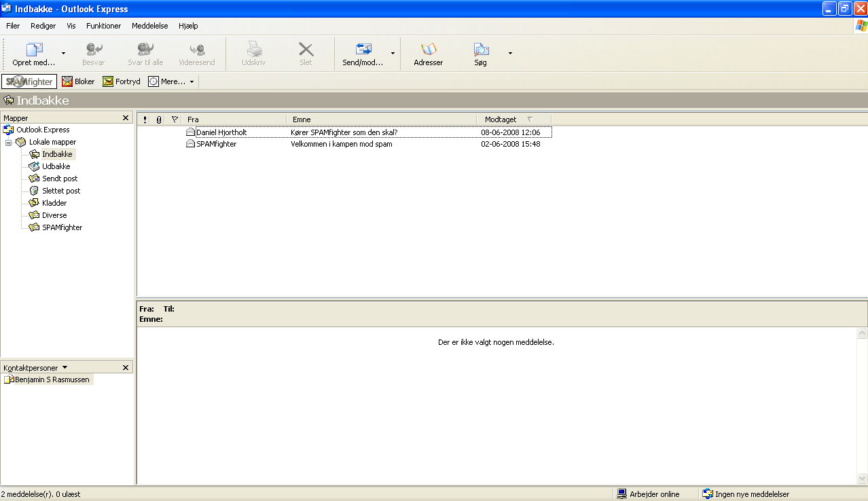Open the Funktioner menu
Viewport: 868px width, 501px height.
click(103, 26)
